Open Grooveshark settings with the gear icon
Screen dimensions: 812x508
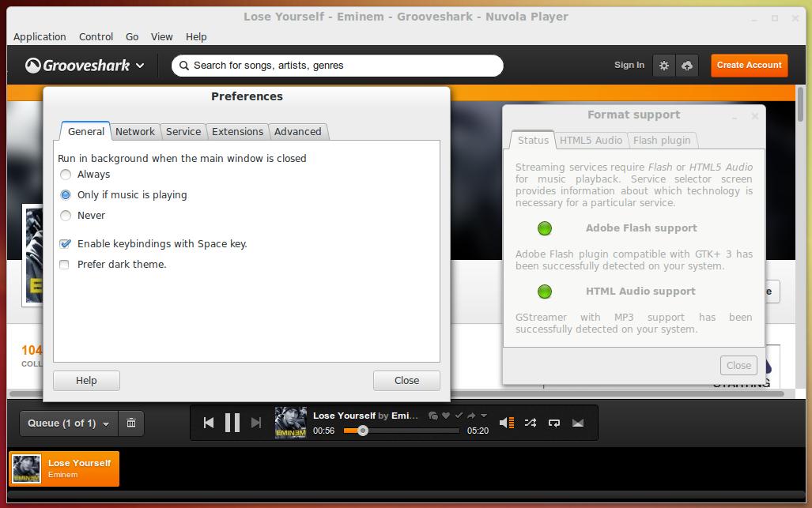tap(664, 66)
